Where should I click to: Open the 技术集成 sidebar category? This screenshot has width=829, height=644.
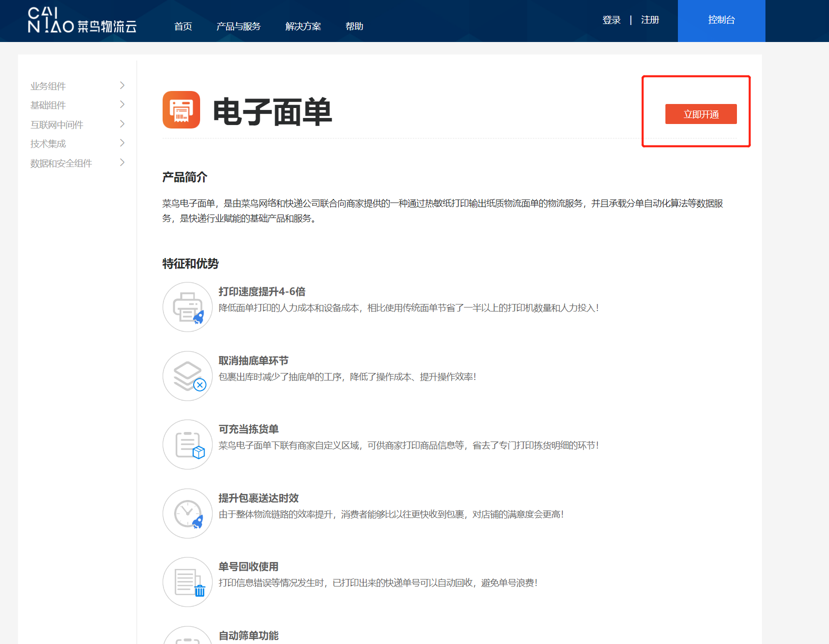(48, 143)
